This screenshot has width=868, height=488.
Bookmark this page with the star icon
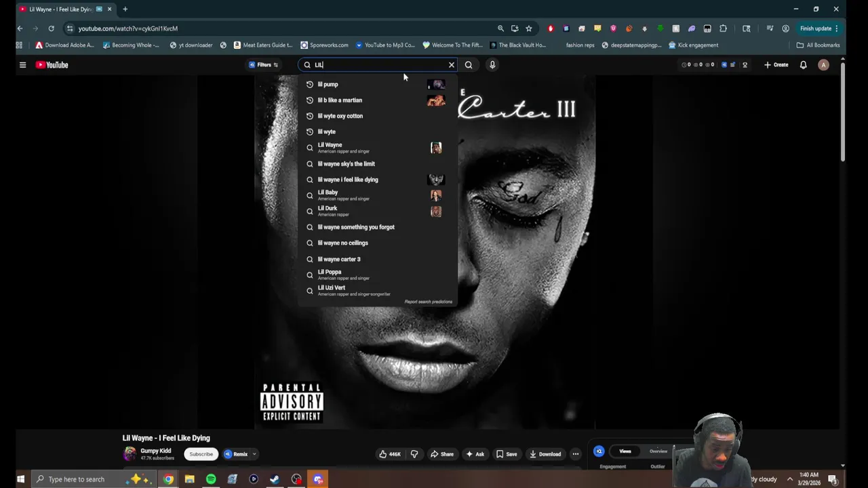point(529,28)
